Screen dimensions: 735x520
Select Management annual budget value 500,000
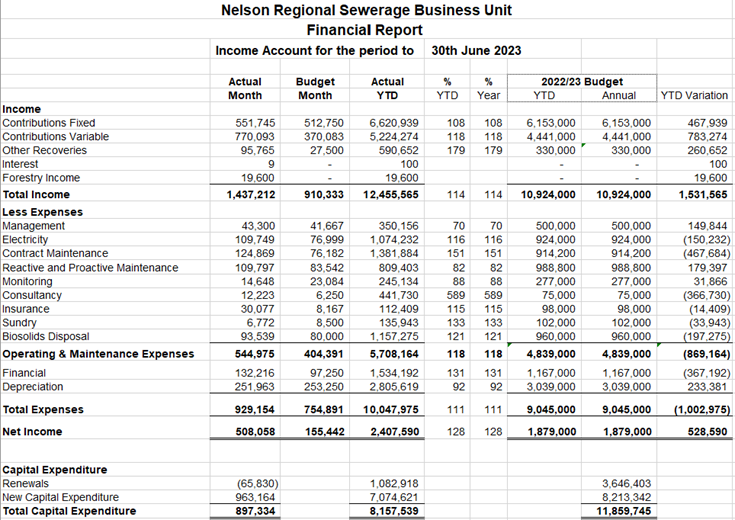(x=631, y=226)
